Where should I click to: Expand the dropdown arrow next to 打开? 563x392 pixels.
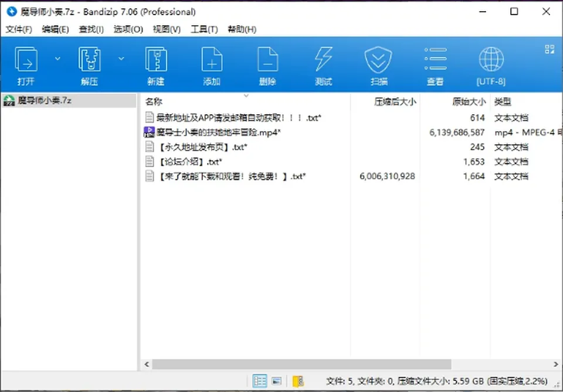(x=57, y=59)
